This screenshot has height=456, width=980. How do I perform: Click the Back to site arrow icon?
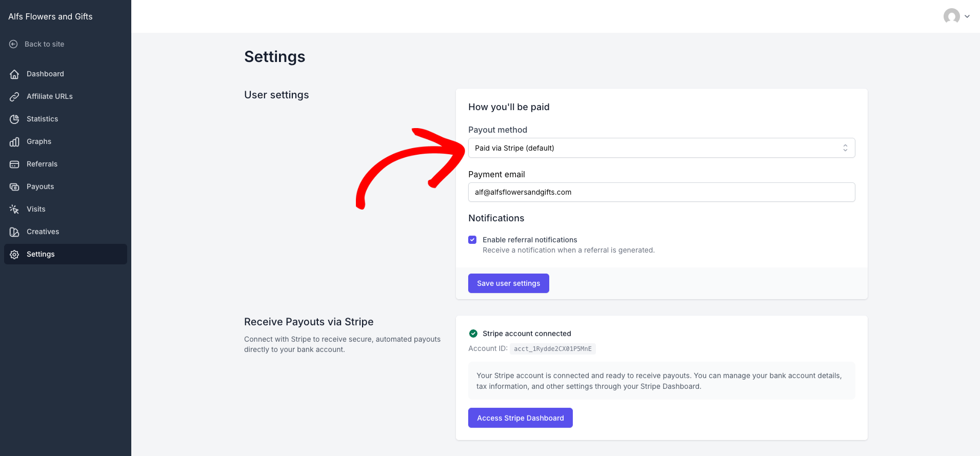[x=13, y=44]
